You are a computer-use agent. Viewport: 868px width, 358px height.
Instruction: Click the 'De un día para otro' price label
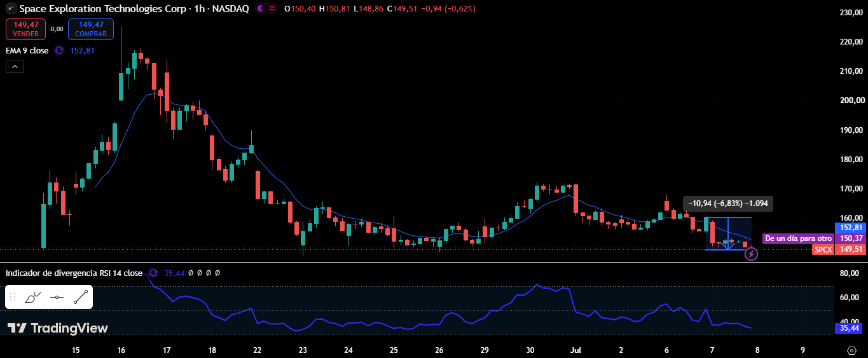coord(798,238)
